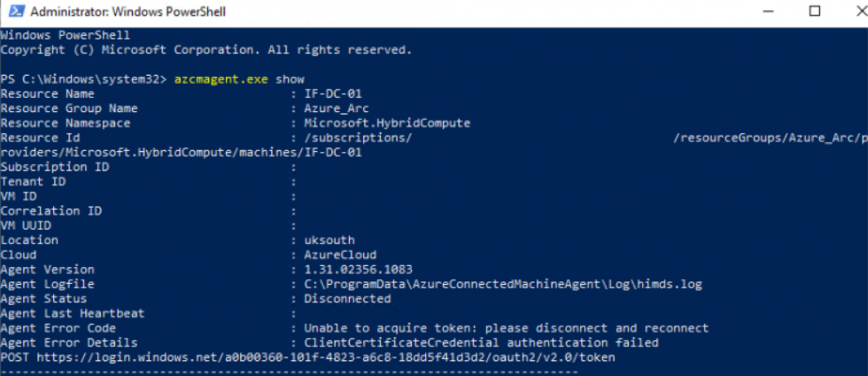Viewport: 868px width, 376px height.
Task: Click the login.windows.net token URL
Action: [325, 357]
